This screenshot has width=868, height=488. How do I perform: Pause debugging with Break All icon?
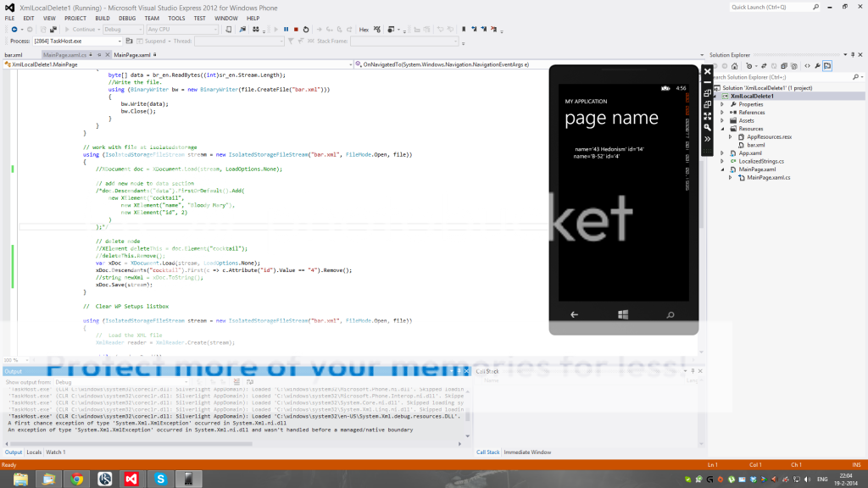285,29
